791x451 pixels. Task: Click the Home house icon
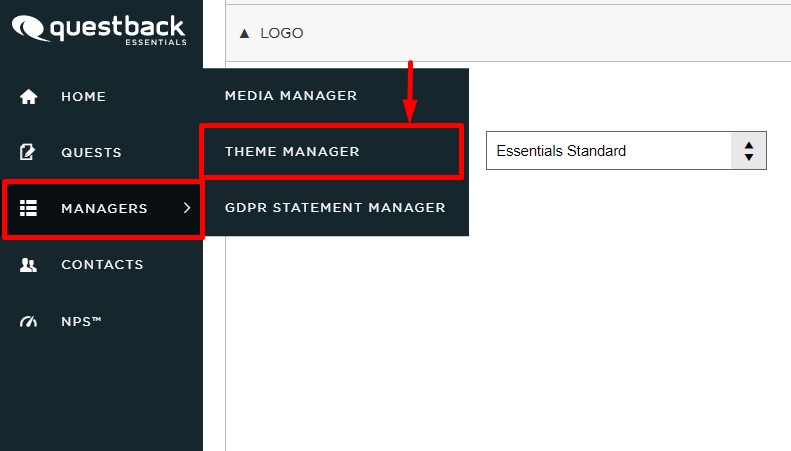28,96
